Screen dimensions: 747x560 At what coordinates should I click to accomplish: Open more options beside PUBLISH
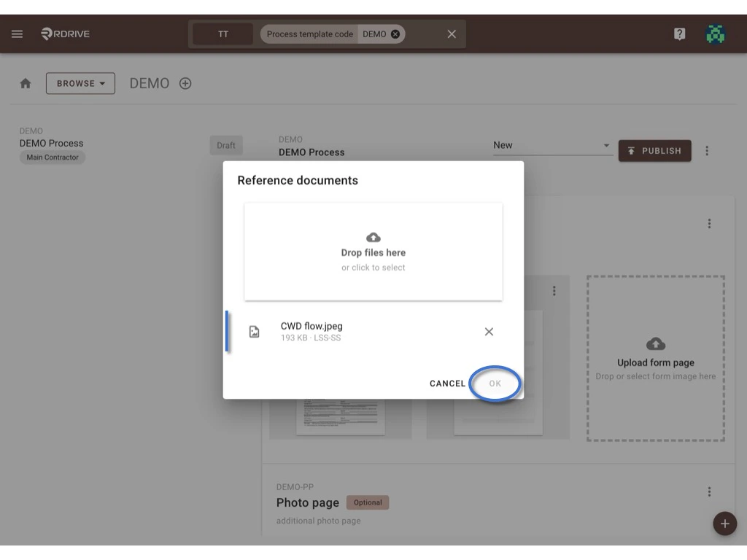coord(706,150)
